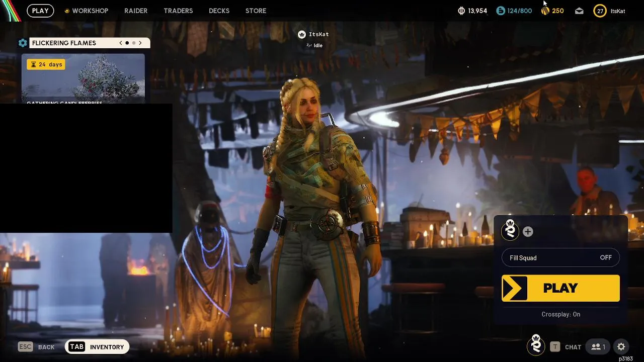Switch to the RAIDER tab

(x=136, y=11)
